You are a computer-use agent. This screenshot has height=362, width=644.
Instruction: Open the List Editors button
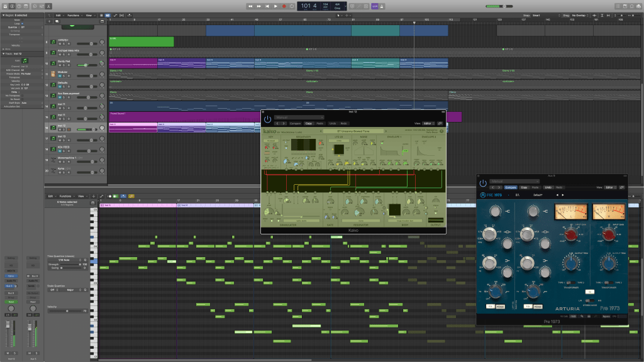click(x=618, y=6)
